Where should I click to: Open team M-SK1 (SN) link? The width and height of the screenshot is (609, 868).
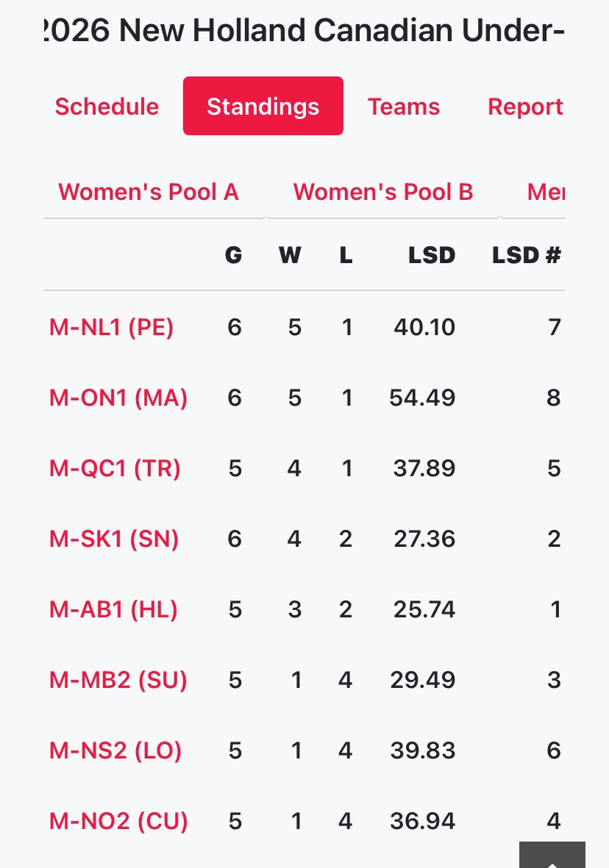pos(114,539)
